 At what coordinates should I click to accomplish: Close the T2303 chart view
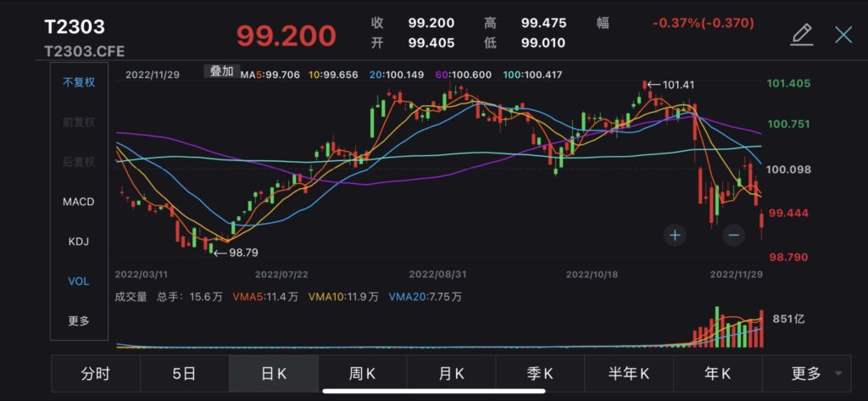coord(843,35)
